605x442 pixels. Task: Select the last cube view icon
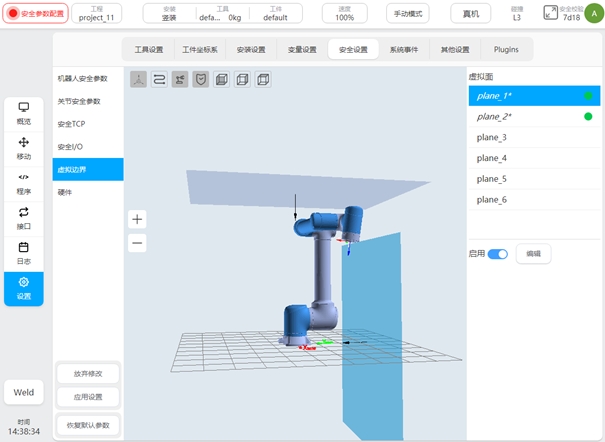tap(263, 80)
